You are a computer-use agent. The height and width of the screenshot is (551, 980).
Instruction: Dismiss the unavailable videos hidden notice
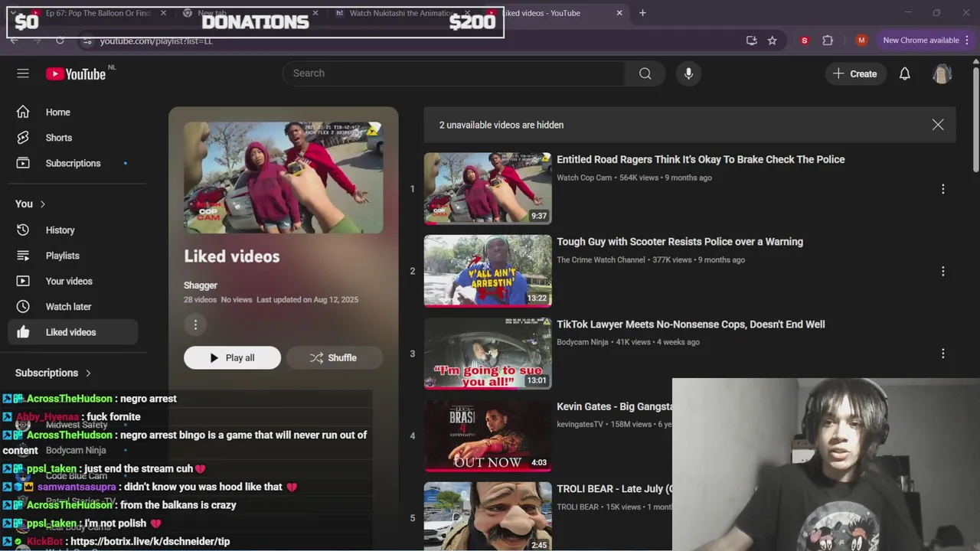[x=938, y=125]
